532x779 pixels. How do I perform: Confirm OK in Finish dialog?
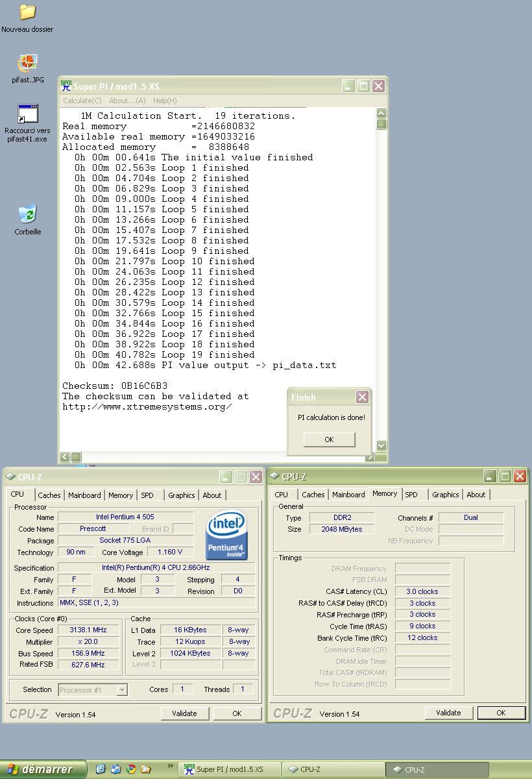tap(329, 439)
